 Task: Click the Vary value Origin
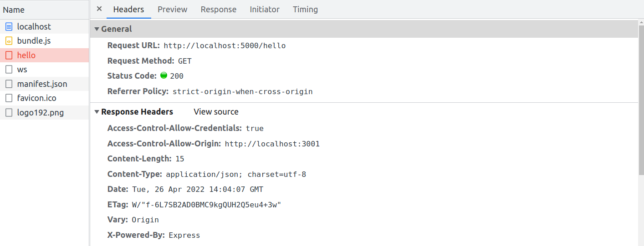(x=145, y=220)
